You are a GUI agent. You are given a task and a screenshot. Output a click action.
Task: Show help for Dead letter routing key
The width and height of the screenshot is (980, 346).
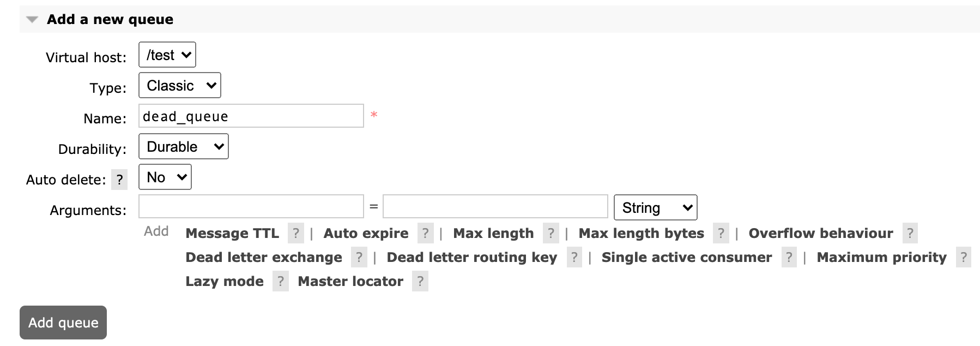tap(574, 257)
